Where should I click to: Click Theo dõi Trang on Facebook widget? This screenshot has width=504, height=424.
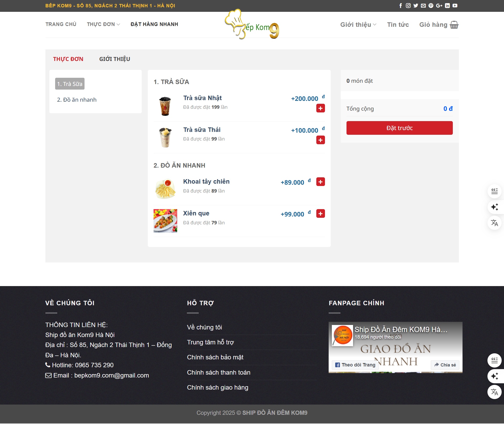click(355, 365)
